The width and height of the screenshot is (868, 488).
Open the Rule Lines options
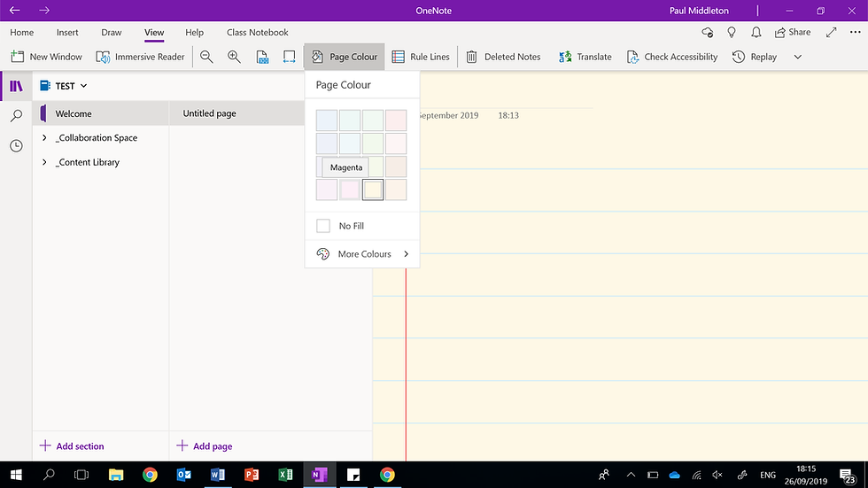pyautogui.click(x=421, y=57)
